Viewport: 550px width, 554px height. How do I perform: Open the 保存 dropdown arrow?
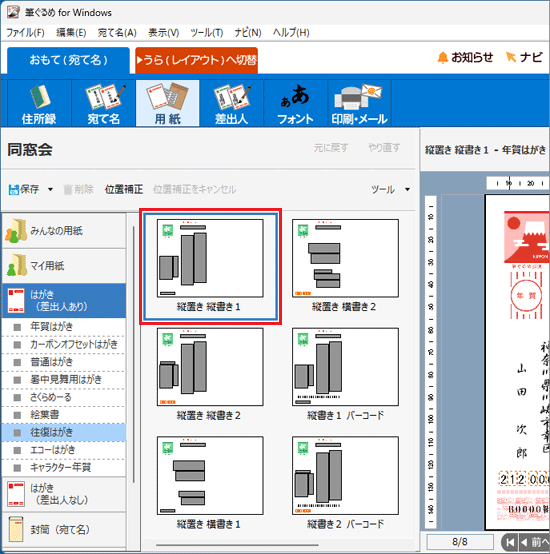click(x=51, y=190)
